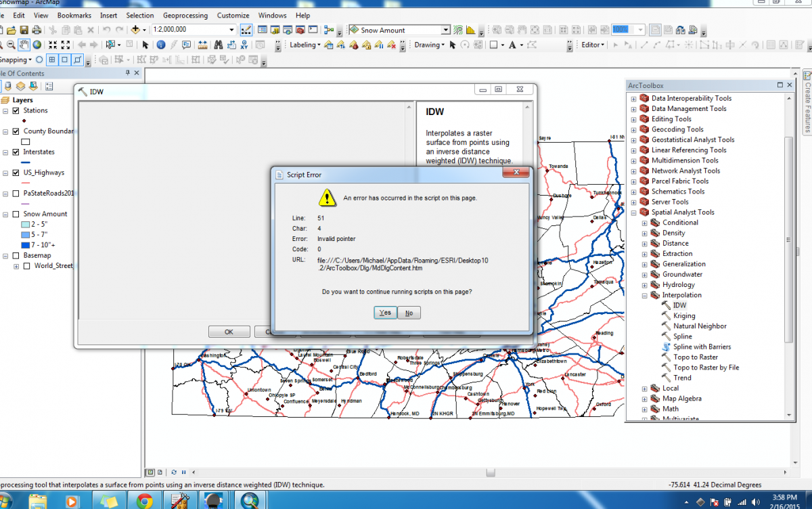Check the World_Street layer checkbox

coord(26,266)
